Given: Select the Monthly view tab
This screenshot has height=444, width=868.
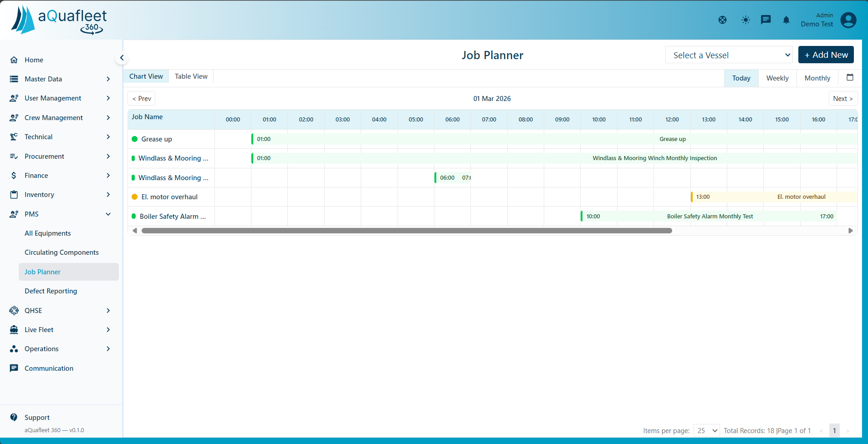Looking at the screenshot, I should coord(817,78).
